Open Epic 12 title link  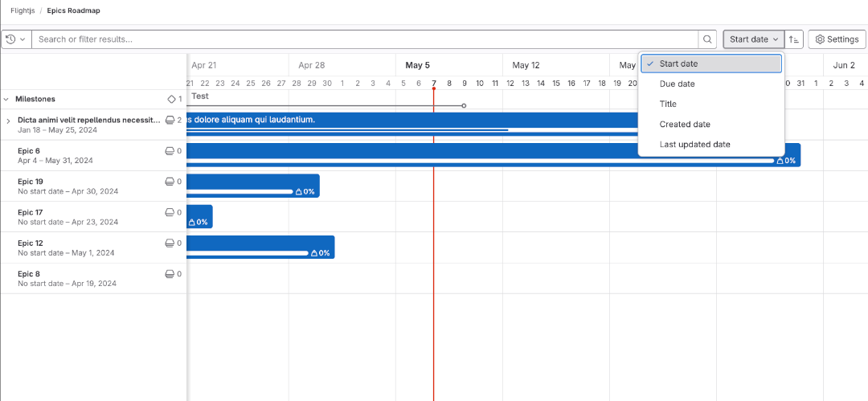click(x=31, y=243)
